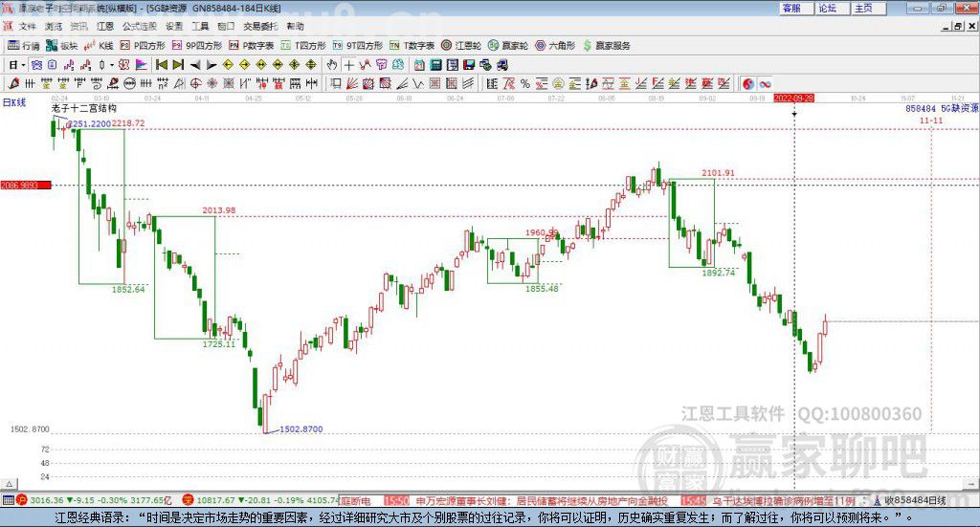980x527 pixels.
Task: Click the 收858484日线 status entry
Action: coord(914,500)
